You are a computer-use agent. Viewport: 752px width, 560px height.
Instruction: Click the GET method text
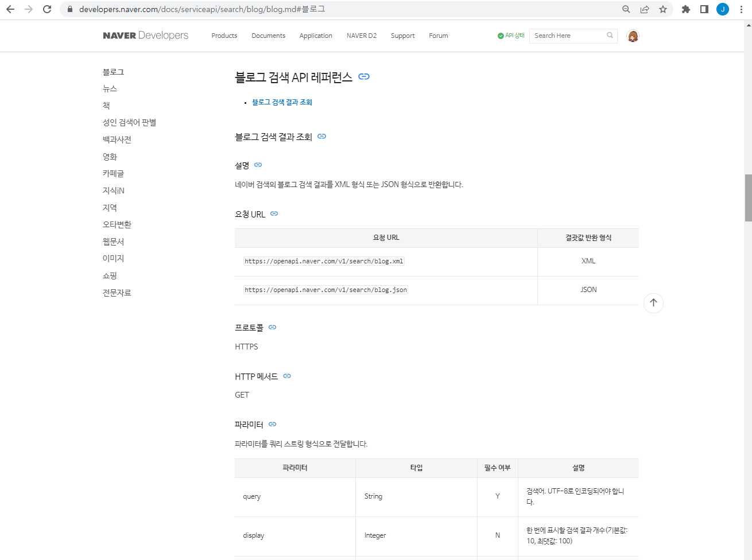coord(242,395)
